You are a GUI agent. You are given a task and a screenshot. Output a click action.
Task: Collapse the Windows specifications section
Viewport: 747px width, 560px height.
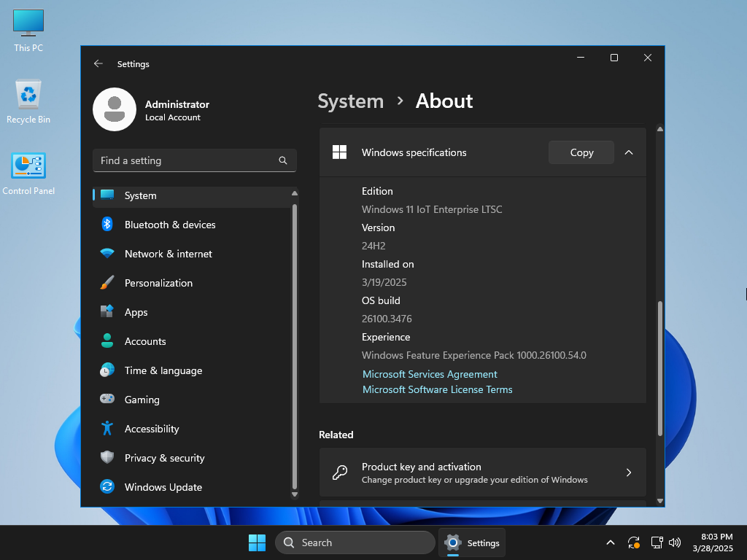pos(629,152)
